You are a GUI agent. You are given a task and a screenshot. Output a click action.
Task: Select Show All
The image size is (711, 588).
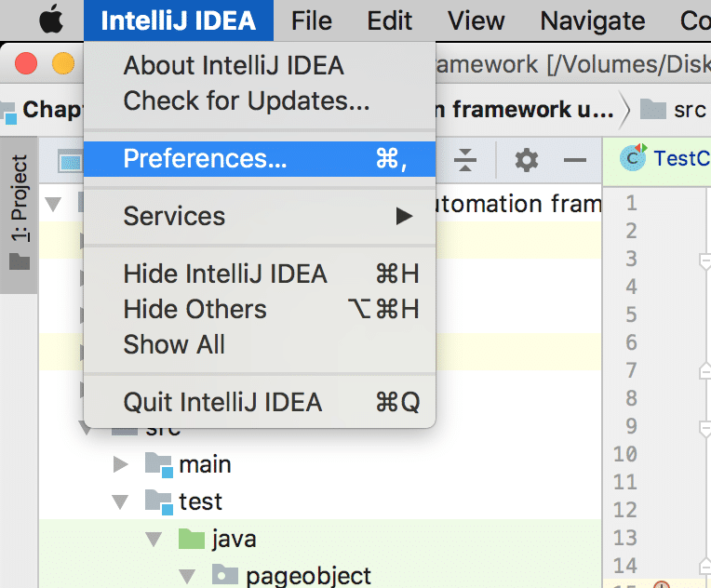[x=260, y=344]
